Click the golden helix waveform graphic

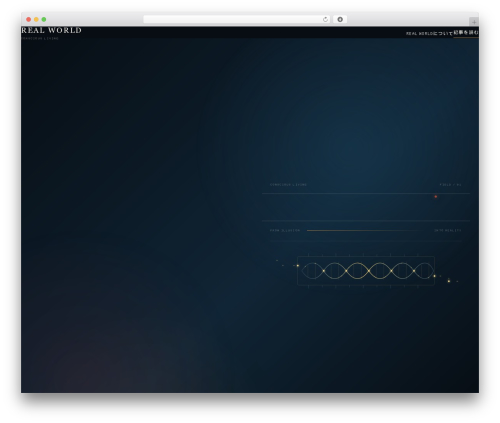[366, 271]
